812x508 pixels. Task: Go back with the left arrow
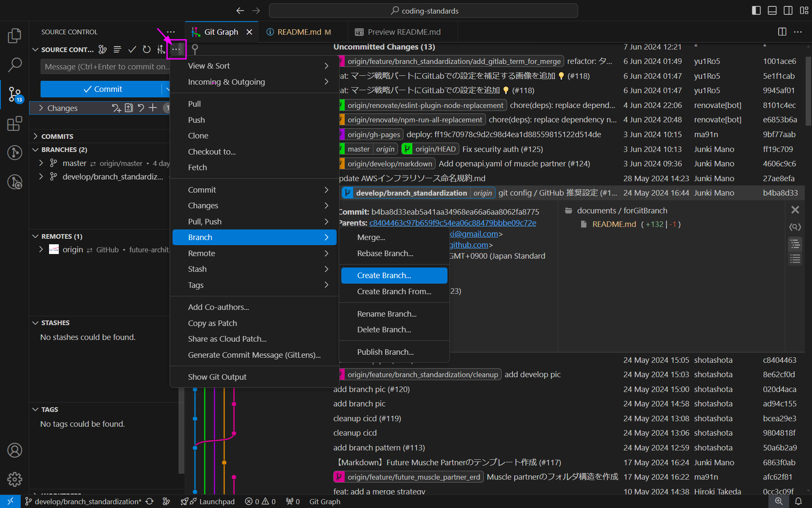(x=240, y=11)
